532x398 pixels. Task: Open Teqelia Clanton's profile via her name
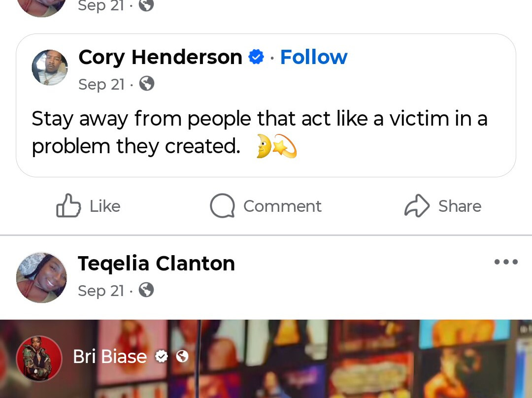(x=156, y=264)
